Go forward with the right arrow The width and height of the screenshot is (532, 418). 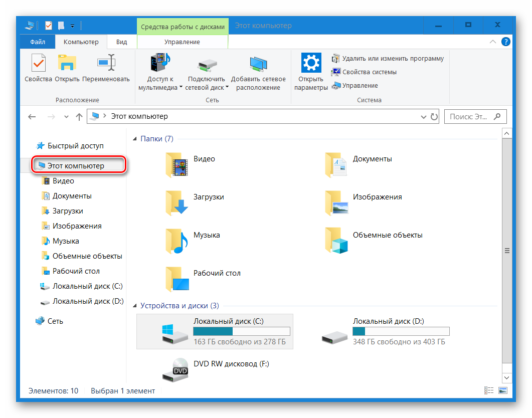pos(51,117)
